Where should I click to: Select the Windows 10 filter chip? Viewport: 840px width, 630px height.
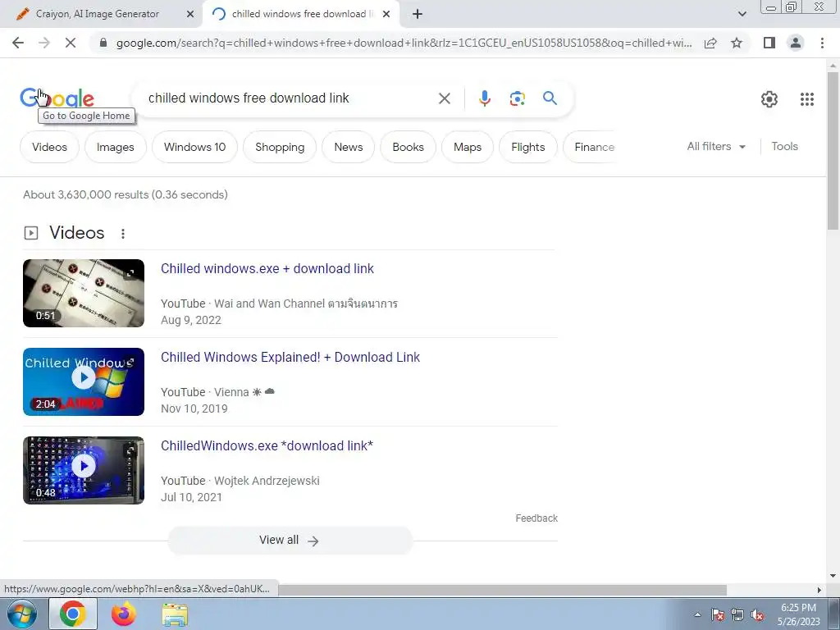point(194,147)
